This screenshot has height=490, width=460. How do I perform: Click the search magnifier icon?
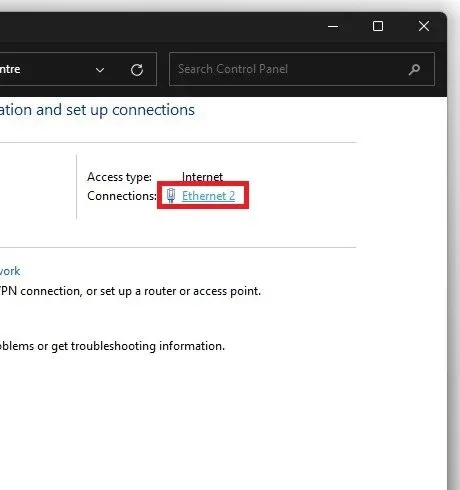point(414,69)
